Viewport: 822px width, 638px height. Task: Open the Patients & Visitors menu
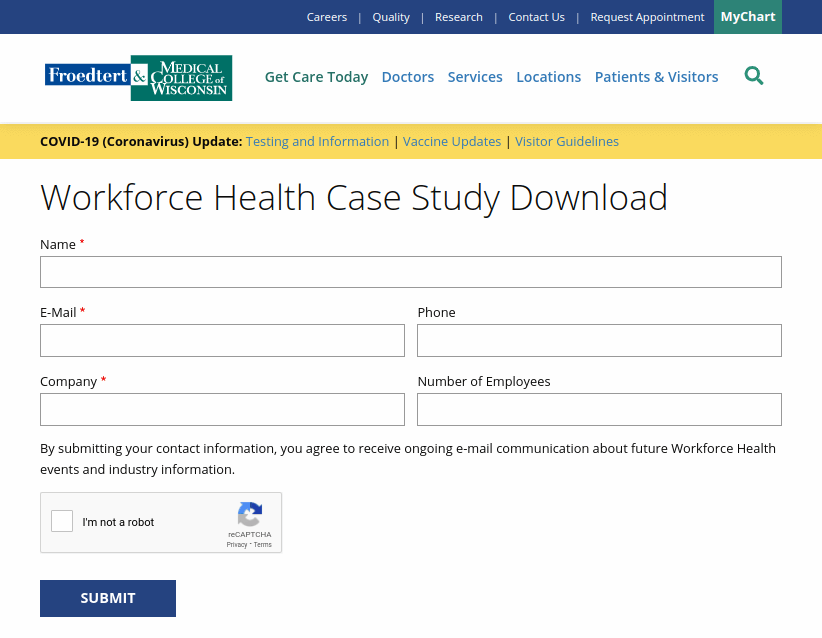[656, 77]
